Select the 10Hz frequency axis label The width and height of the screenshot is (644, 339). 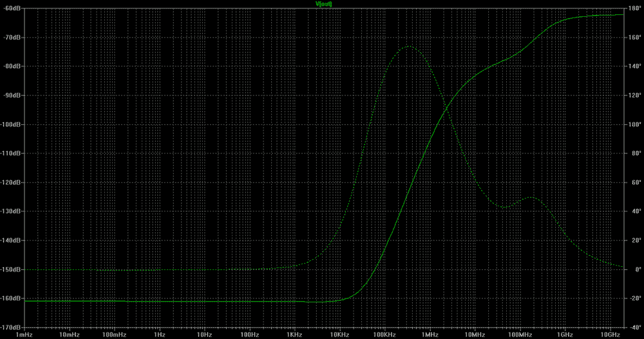(x=205, y=335)
